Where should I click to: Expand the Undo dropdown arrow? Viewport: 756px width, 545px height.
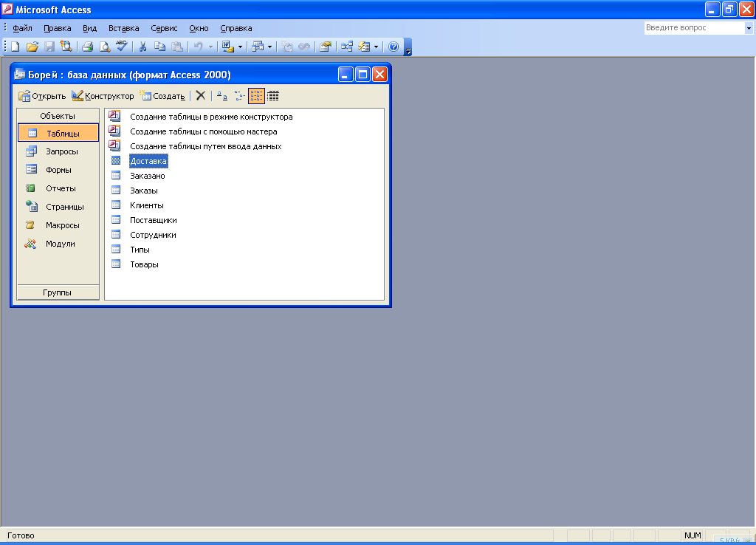click(210, 47)
